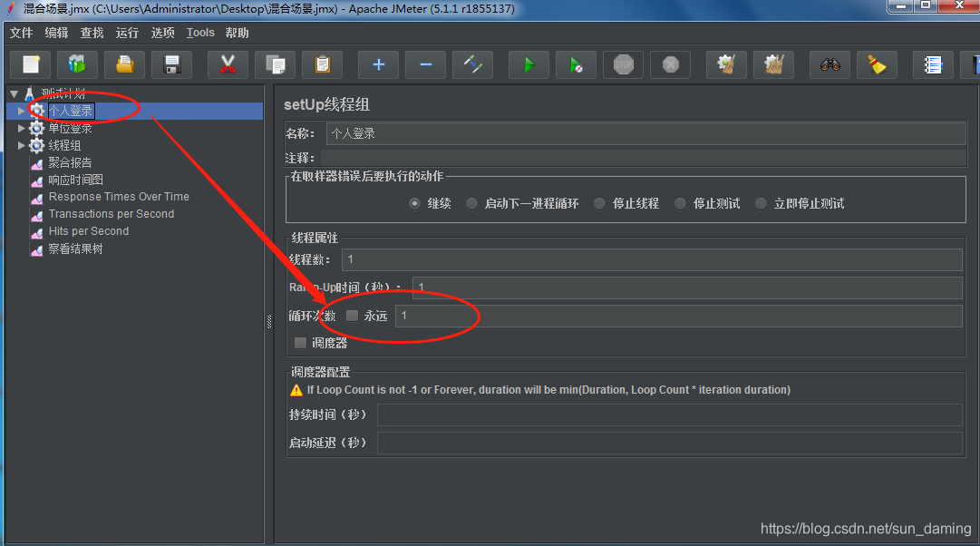The image size is (980, 546).
Task: Expand the 个人登录 thread group
Action: pos(21,111)
